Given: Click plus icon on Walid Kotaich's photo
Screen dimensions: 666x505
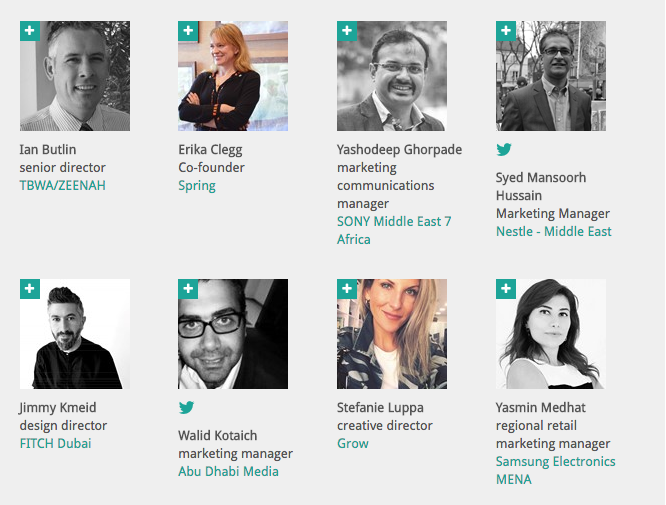Looking at the screenshot, I should (187, 289).
